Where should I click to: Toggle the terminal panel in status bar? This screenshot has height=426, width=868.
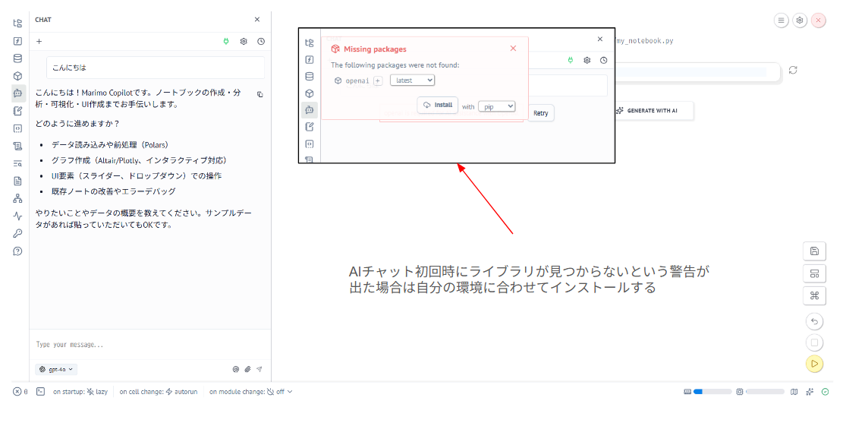40,392
